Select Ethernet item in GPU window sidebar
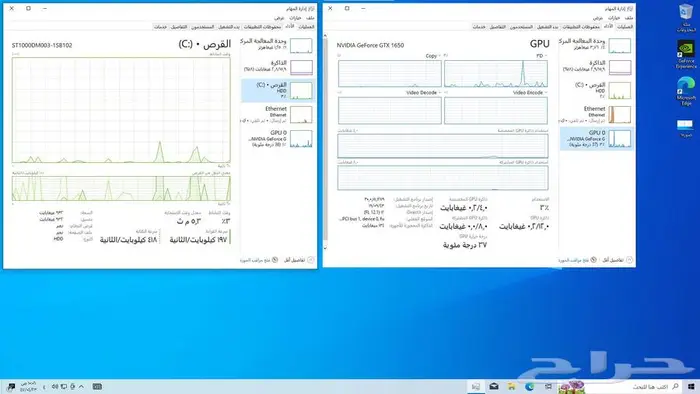This screenshot has height=394, width=700. tap(596, 115)
